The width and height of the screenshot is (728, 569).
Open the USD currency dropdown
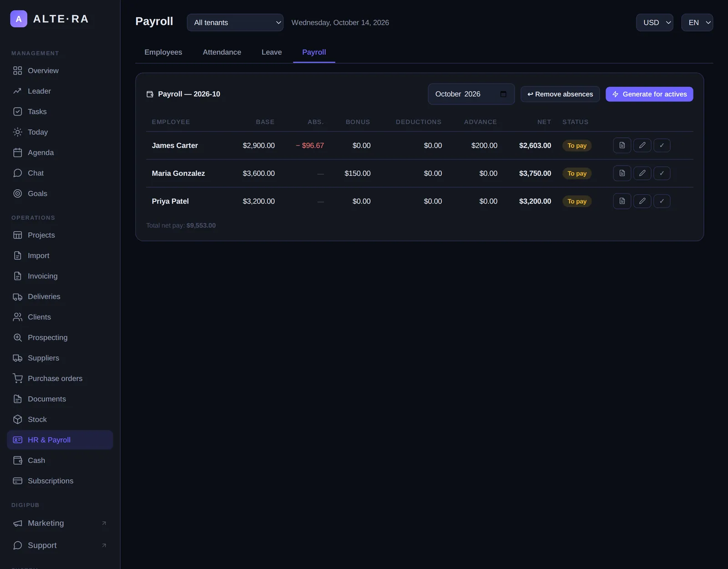click(654, 22)
